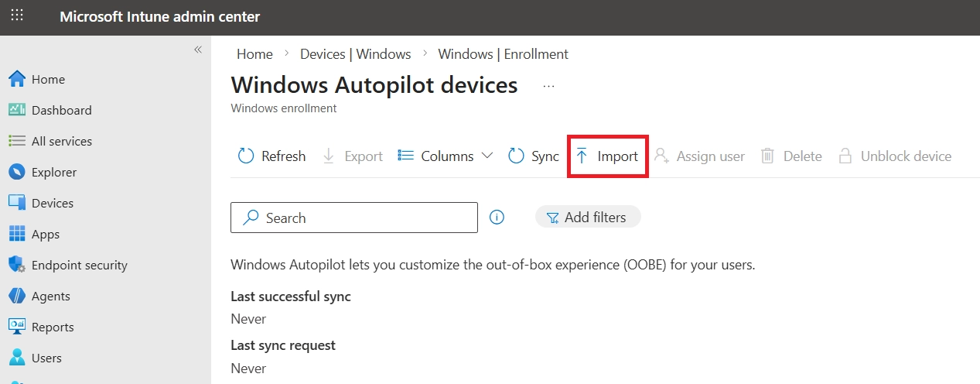Open the app launcher waffle icon
Screen dimensions: 980x384
(x=17, y=16)
